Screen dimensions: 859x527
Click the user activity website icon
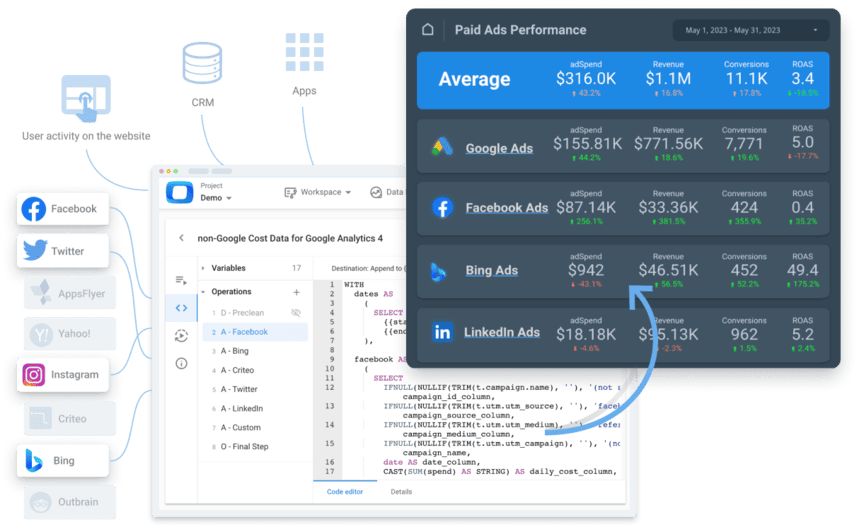(x=86, y=99)
